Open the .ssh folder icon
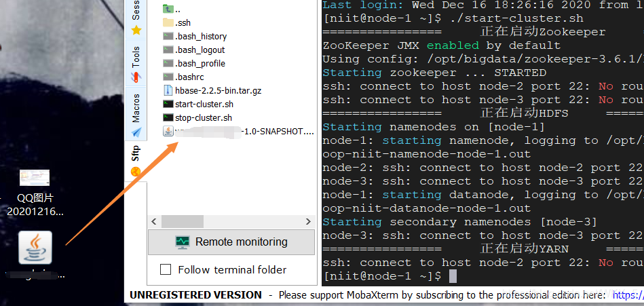This screenshot has height=306, width=644. tap(168, 22)
